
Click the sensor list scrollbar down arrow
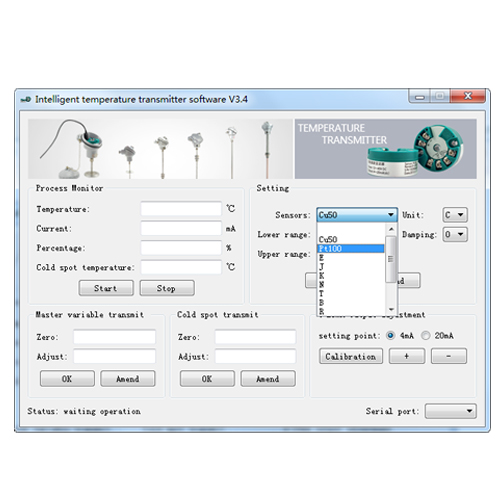pyautogui.click(x=391, y=309)
